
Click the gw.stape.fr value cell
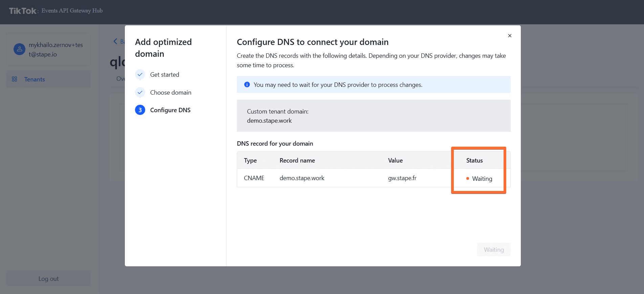click(x=402, y=178)
